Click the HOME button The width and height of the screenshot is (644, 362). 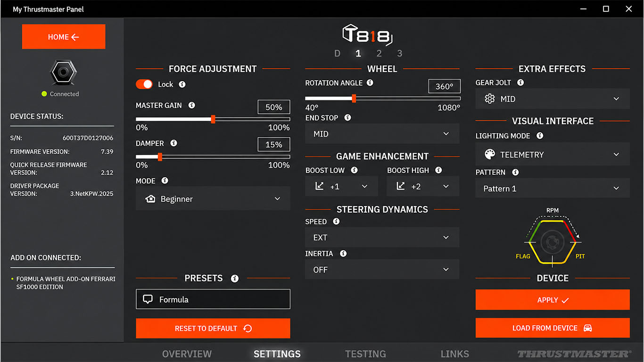coord(64,37)
